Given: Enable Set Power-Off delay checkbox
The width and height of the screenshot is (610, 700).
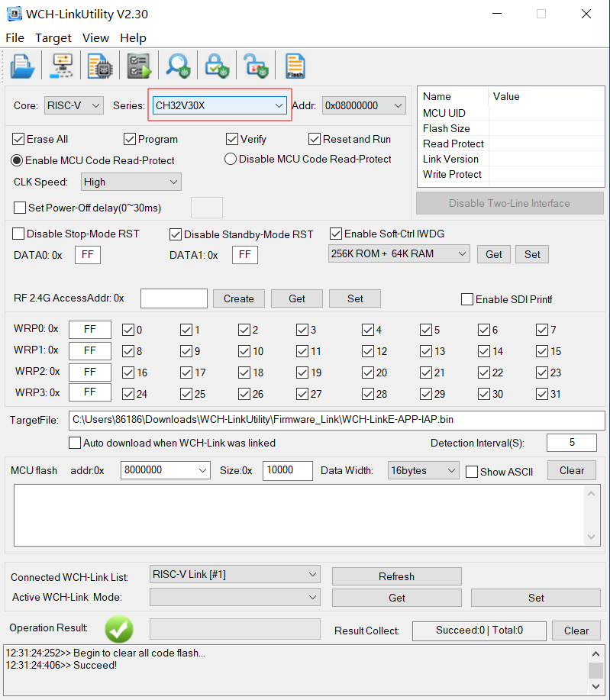Looking at the screenshot, I should (x=20, y=208).
